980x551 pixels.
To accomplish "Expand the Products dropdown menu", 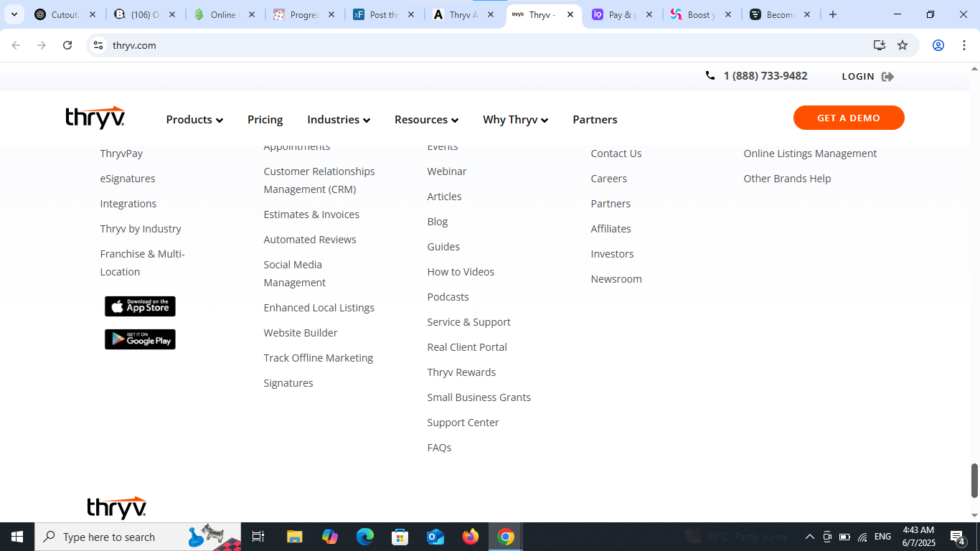I will tap(194, 120).
